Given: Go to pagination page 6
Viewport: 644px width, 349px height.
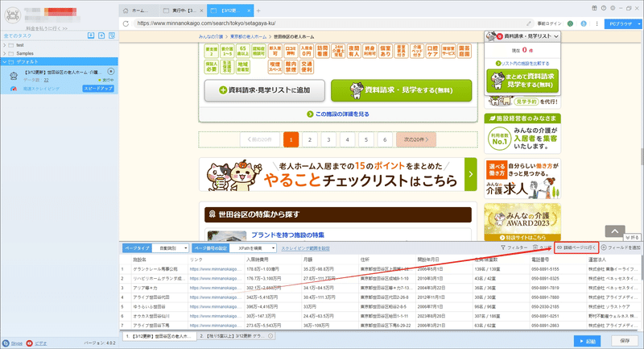Looking at the screenshot, I should tap(385, 139).
